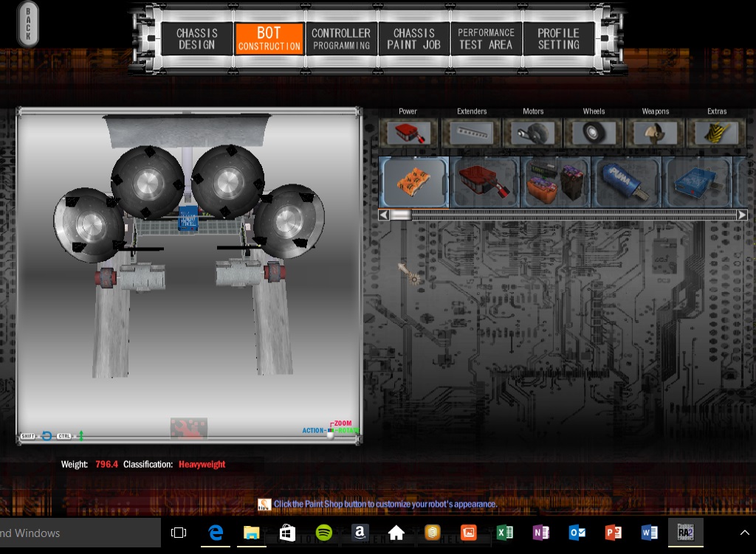Open the Chassis Design tab
This screenshot has height=554, width=756.
coord(196,38)
